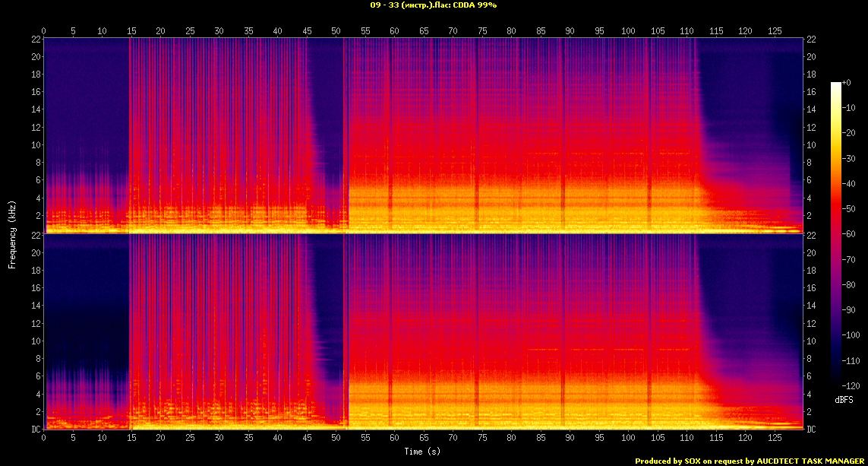Screen dimensions: 868x466
Task: Click the 0 label on the top time axis
Action: pos(44,31)
